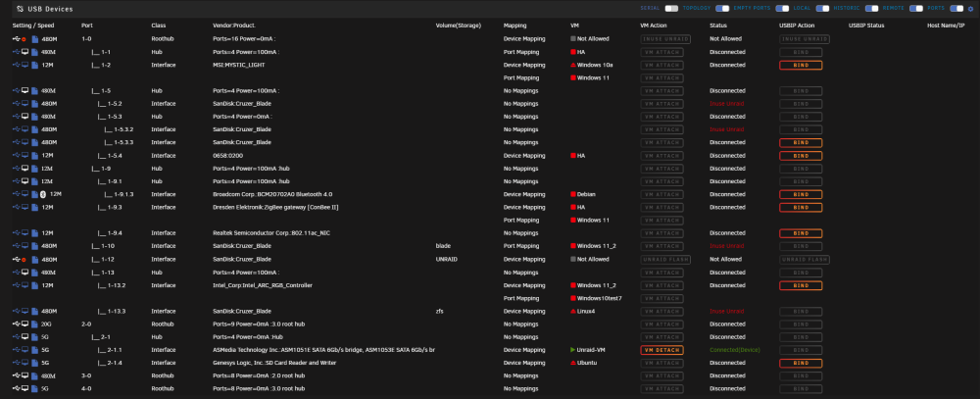The image size is (980, 399).
Task: Click Bind for 0658:0200 row 1-5.4
Action: (801, 155)
